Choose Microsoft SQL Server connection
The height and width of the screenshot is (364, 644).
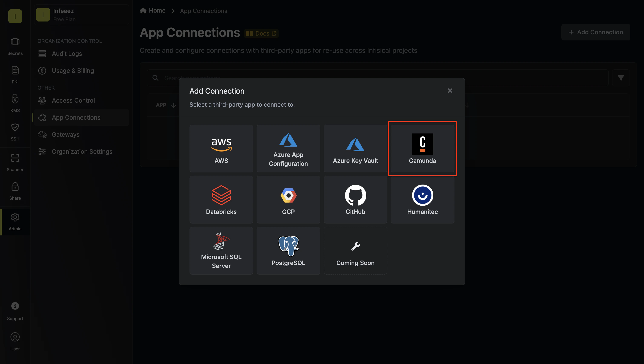point(221,251)
